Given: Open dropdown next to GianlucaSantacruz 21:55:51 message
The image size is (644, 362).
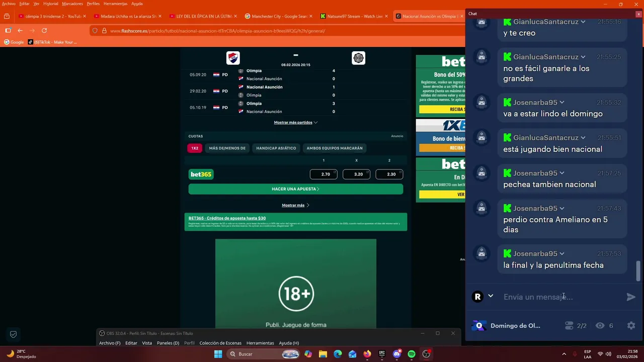Looking at the screenshot, I should [x=583, y=138].
